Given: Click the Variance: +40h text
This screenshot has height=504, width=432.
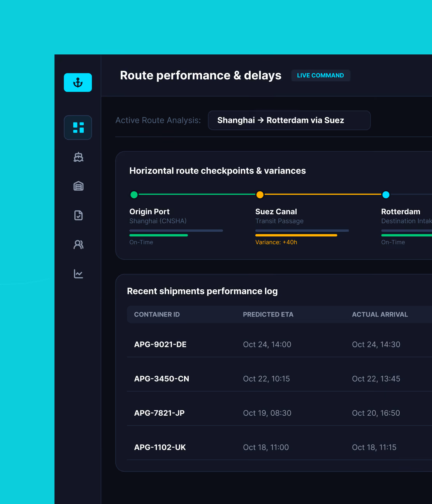Looking at the screenshot, I should pos(276,242).
